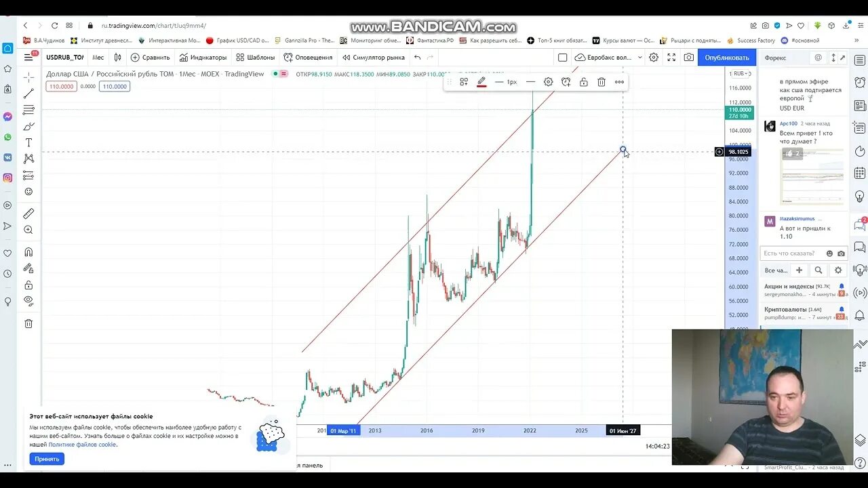Select the brush drawing tool

coord(28,126)
